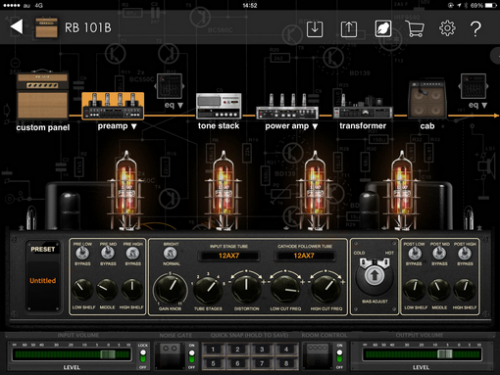
Task: Select the preamp module icon
Action: 113,106
